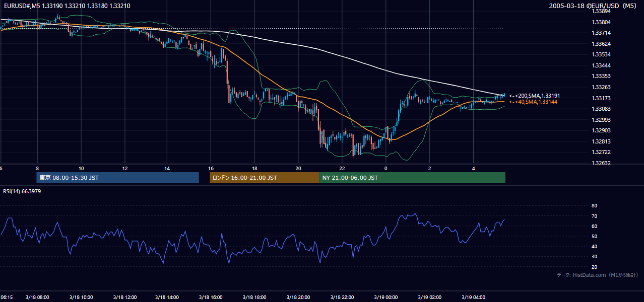The width and height of the screenshot is (644, 302).
Task: Click RSI axis level 80
Action: pos(595,206)
